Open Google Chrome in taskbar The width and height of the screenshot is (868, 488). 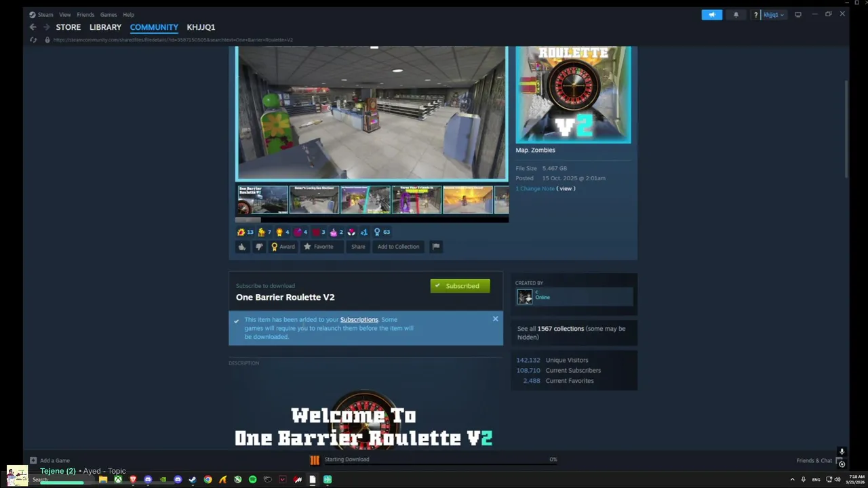(x=208, y=479)
